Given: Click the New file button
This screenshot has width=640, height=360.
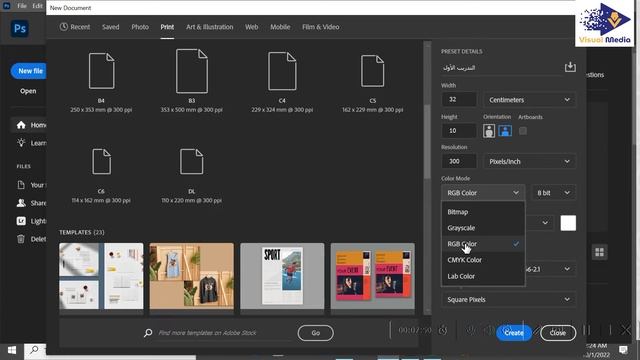Looking at the screenshot, I should [29, 71].
